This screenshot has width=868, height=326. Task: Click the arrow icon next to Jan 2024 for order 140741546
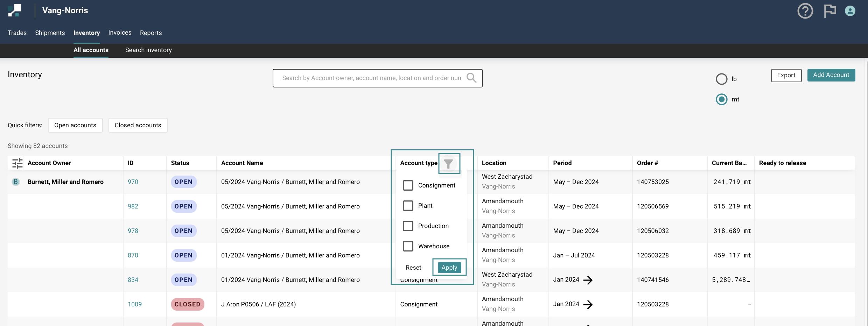coord(588,280)
